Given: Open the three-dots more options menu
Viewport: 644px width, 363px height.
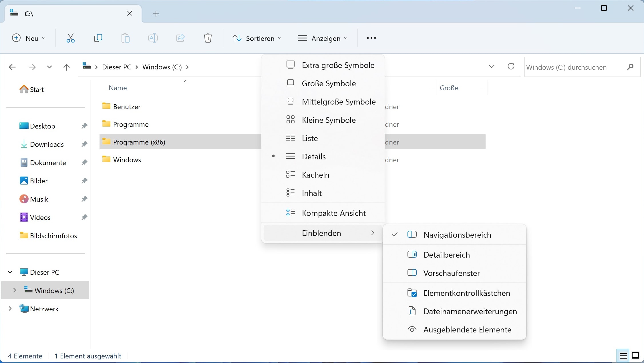Looking at the screenshot, I should 371,38.
